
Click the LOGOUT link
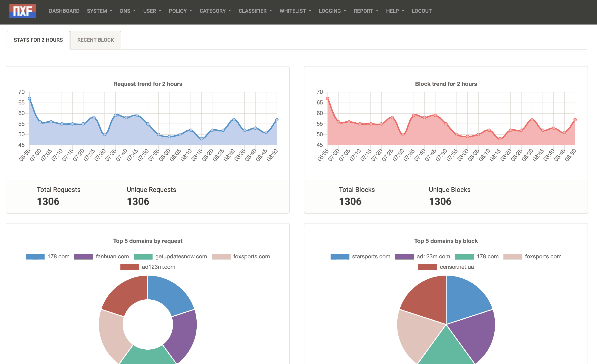point(421,11)
